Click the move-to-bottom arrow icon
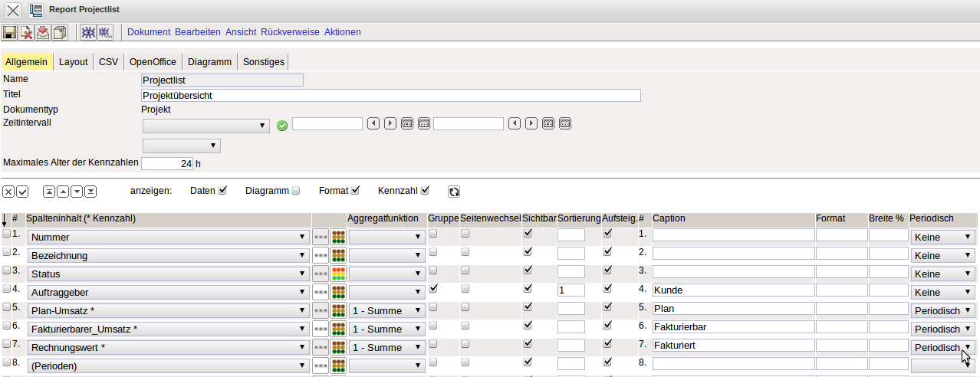The height and width of the screenshot is (377, 980). pos(90,192)
